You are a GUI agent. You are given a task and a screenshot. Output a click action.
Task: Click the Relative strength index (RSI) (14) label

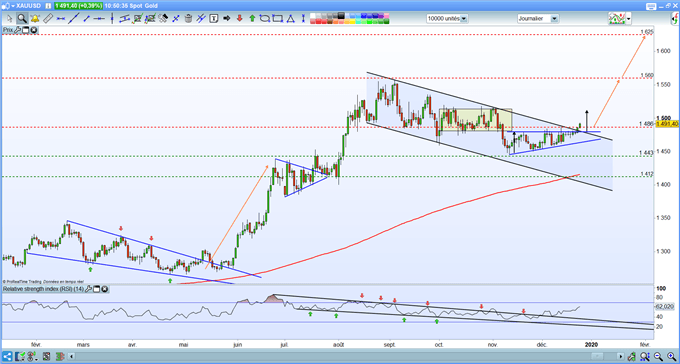(43, 289)
